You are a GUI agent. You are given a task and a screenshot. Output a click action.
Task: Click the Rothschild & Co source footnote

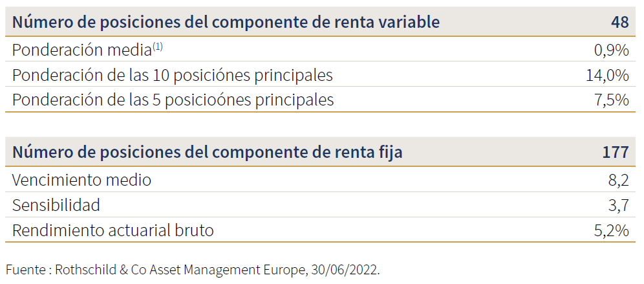(193, 270)
